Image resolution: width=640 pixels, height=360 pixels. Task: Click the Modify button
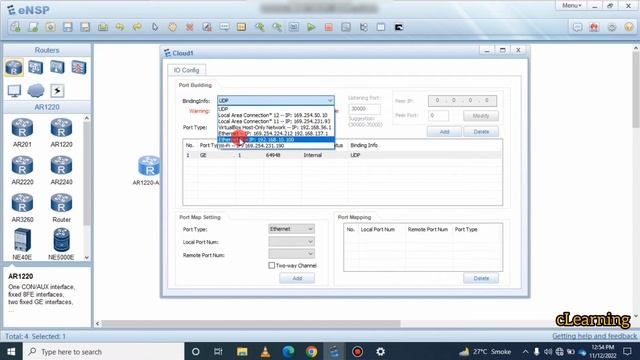click(x=481, y=116)
